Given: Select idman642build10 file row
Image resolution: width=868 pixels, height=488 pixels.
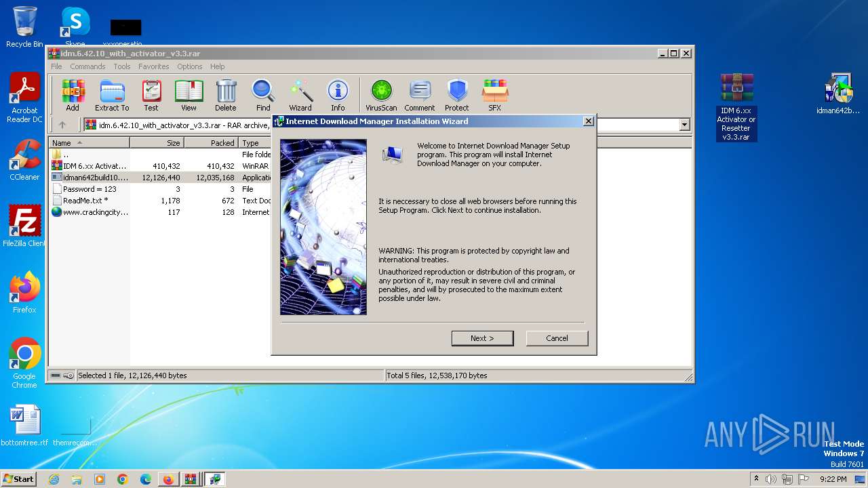Looking at the screenshot, I should pyautogui.click(x=160, y=178).
